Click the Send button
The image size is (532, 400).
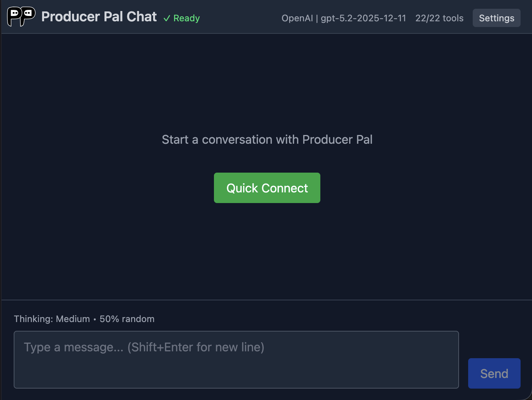point(494,373)
